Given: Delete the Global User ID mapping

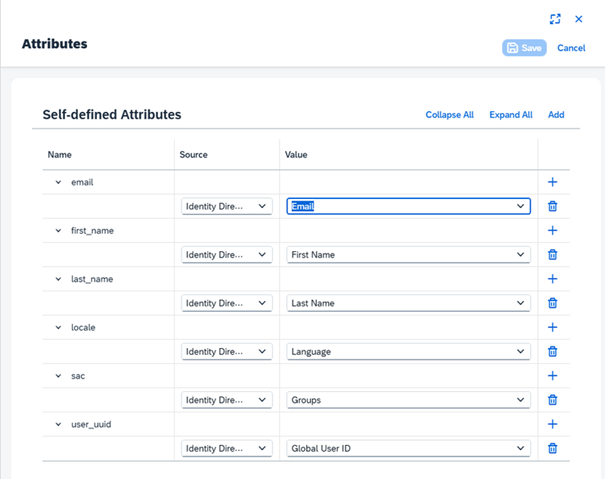Looking at the screenshot, I should [x=552, y=449].
